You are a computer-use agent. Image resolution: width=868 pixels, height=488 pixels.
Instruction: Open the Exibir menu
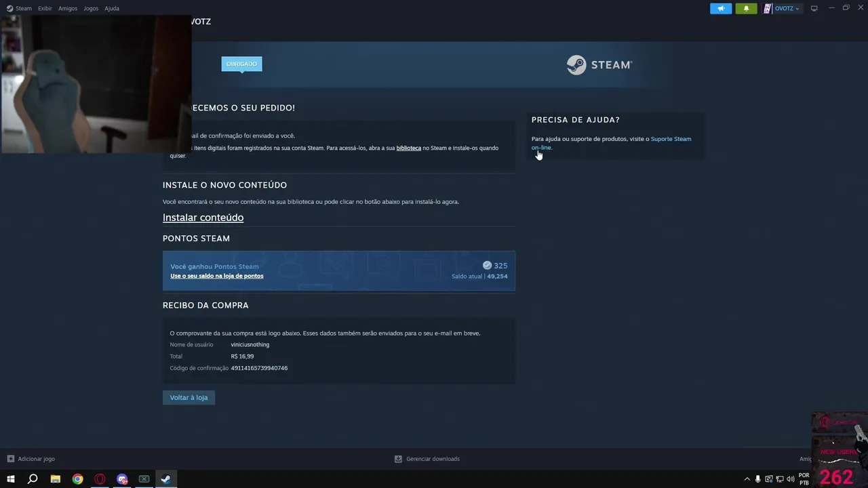pos(45,8)
